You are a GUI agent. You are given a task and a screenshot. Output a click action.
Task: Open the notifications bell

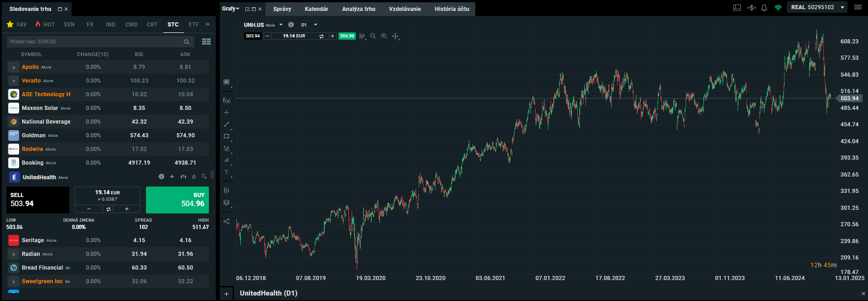[764, 8]
